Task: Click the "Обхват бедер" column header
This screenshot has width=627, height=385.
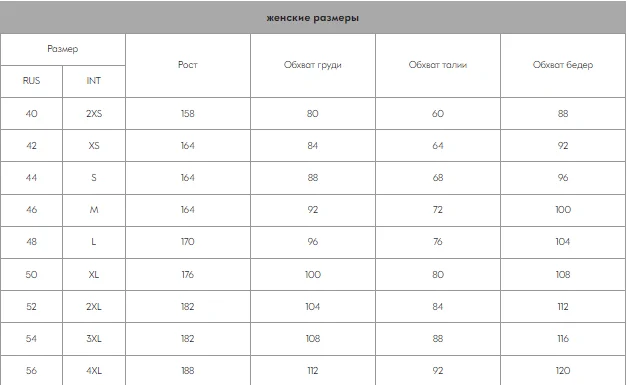Action: pos(563,65)
